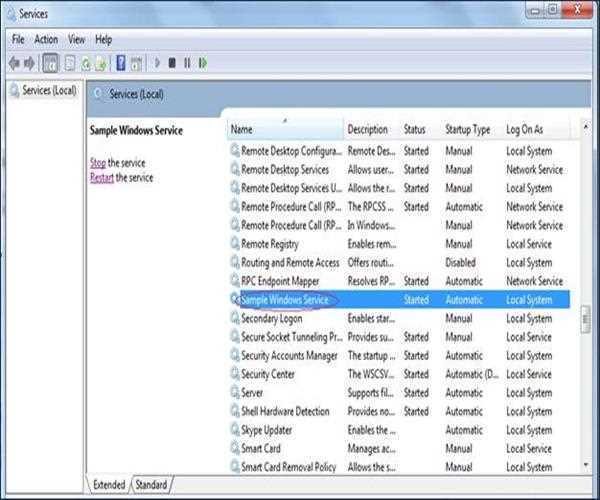
Task: Open the Help menu
Action: pyautogui.click(x=103, y=39)
